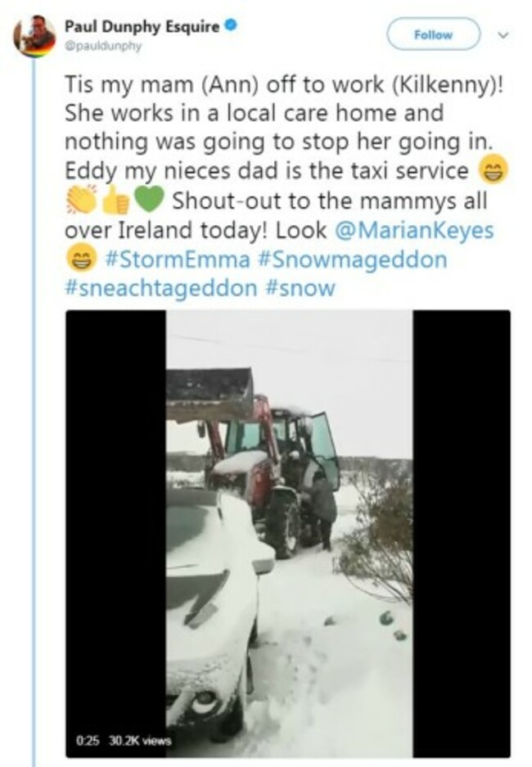532x767 pixels.
Task: Click the clapping hands emoji
Action: [82, 201]
